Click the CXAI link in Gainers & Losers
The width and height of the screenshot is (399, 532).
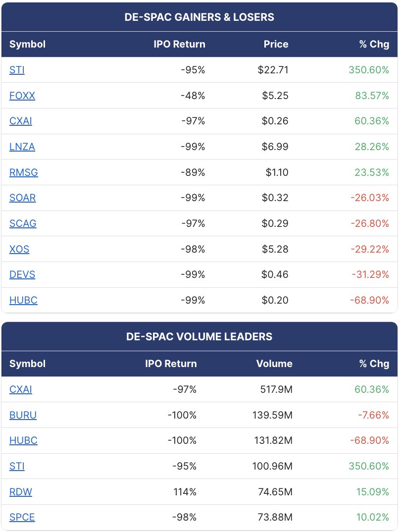point(21,121)
